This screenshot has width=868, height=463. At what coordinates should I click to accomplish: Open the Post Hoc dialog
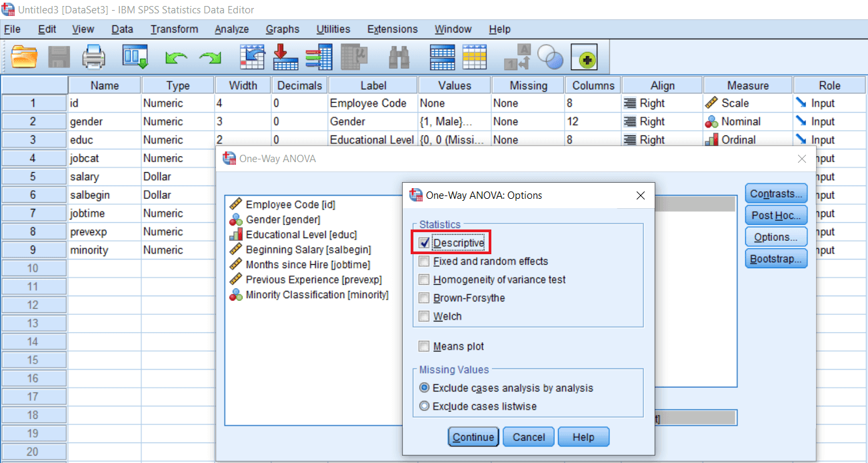775,215
